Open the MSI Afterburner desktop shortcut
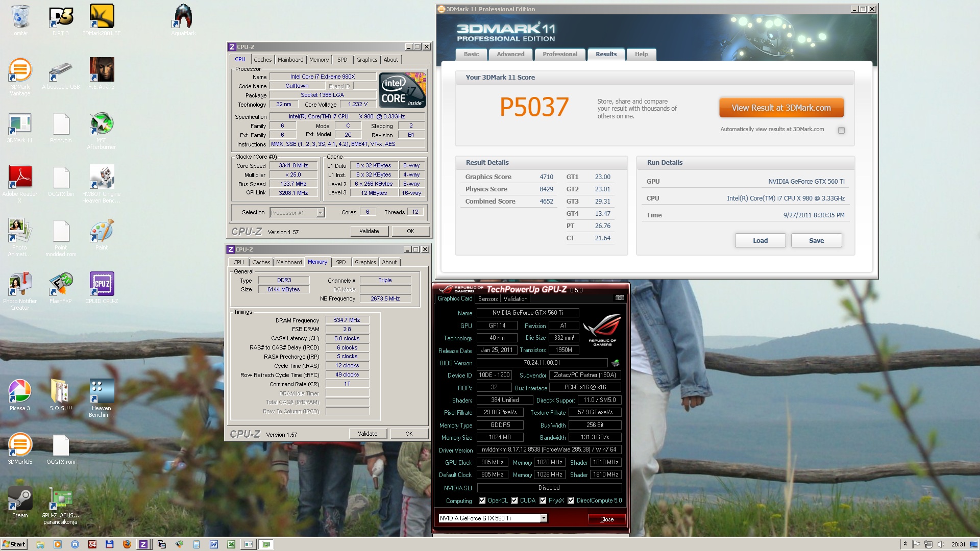The width and height of the screenshot is (980, 551). point(102,124)
